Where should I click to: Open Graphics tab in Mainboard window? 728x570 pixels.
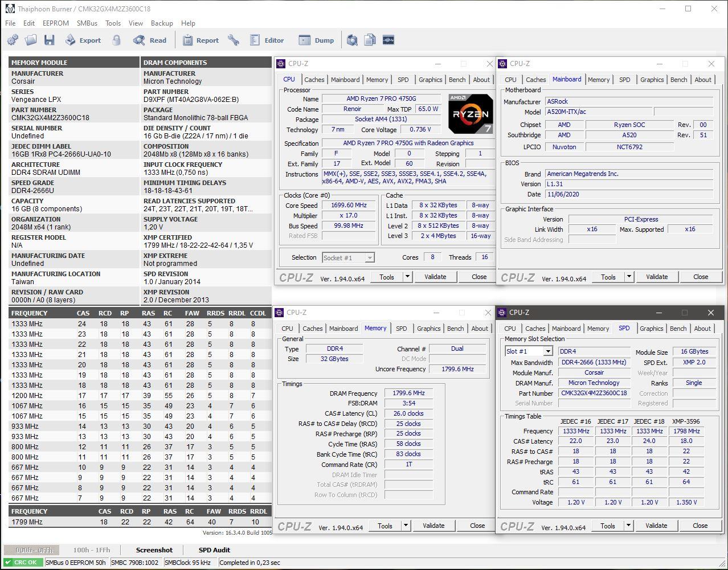[652, 80]
